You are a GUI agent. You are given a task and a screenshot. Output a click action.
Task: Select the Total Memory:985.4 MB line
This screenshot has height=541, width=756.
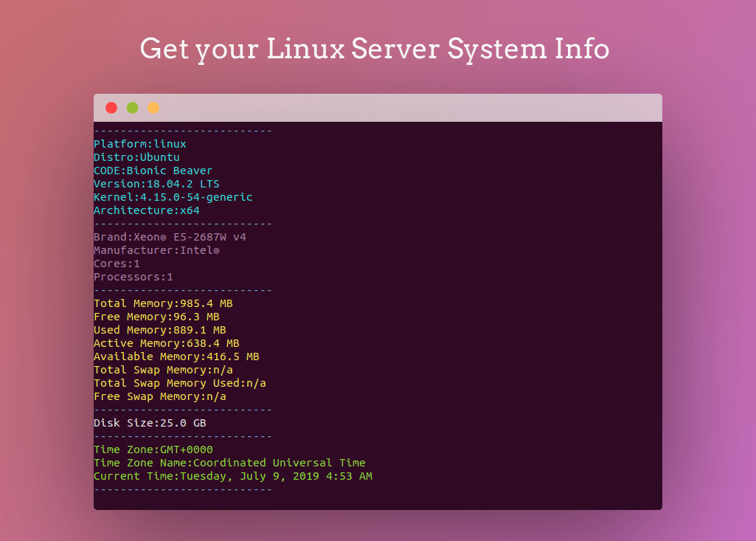coord(163,303)
